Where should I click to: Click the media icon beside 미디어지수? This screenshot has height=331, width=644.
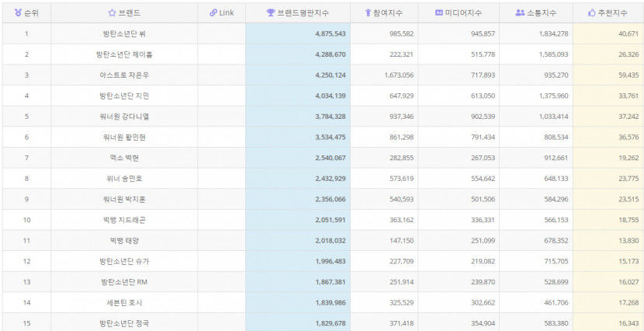coord(439,13)
